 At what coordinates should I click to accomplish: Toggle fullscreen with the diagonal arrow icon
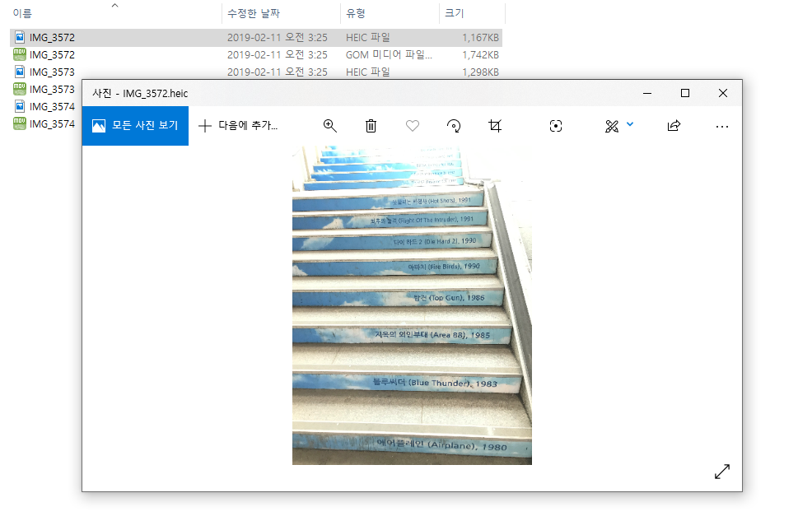[722, 471]
